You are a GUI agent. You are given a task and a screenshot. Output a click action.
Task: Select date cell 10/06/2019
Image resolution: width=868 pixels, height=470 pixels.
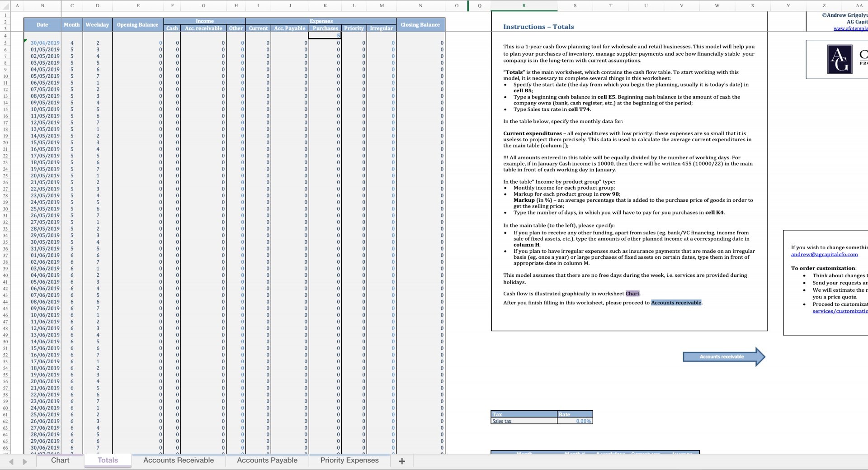[x=42, y=315]
